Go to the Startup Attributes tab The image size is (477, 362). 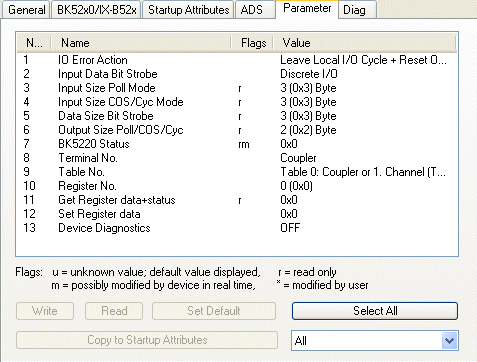point(189,9)
